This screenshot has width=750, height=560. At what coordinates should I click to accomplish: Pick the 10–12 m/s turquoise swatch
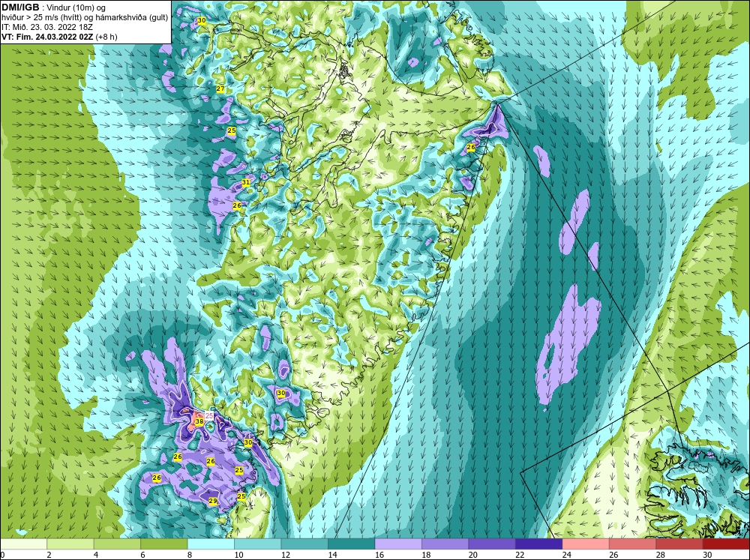[258, 544]
